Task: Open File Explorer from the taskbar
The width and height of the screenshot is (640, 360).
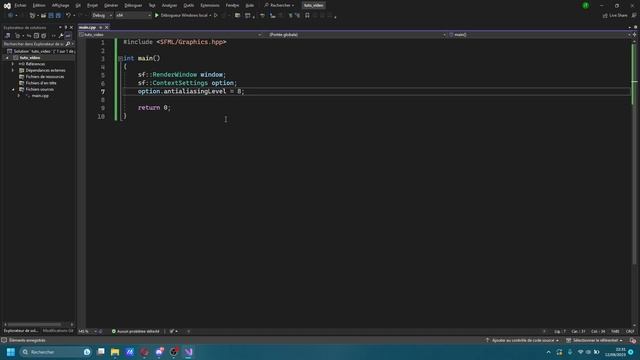Action: pos(115,351)
